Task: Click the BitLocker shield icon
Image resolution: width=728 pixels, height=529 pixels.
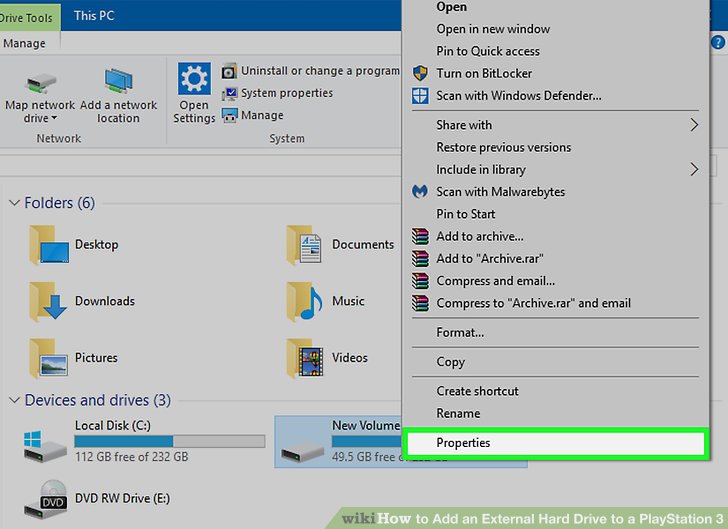Action: (x=420, y=73)
